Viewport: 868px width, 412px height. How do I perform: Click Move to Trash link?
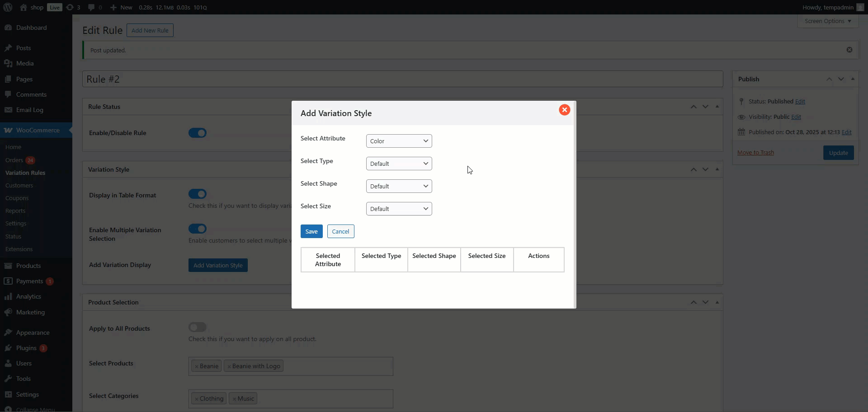click(755, 152)
